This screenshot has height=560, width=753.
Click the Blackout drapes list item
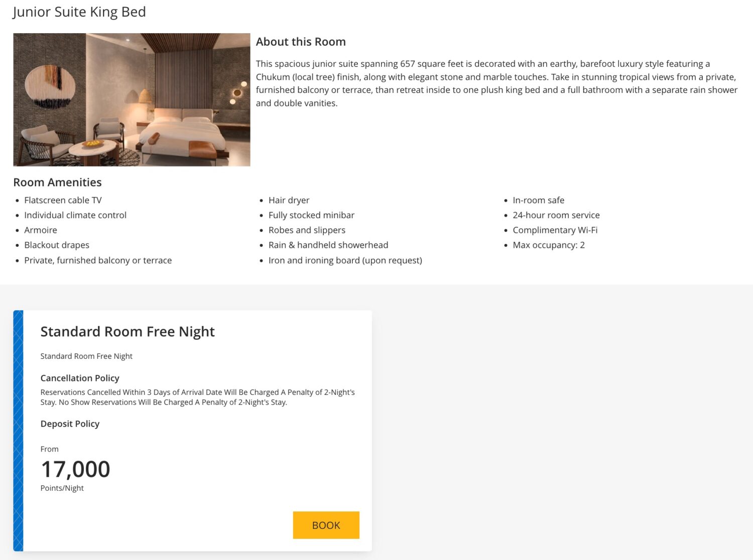(x=57, y=245)
